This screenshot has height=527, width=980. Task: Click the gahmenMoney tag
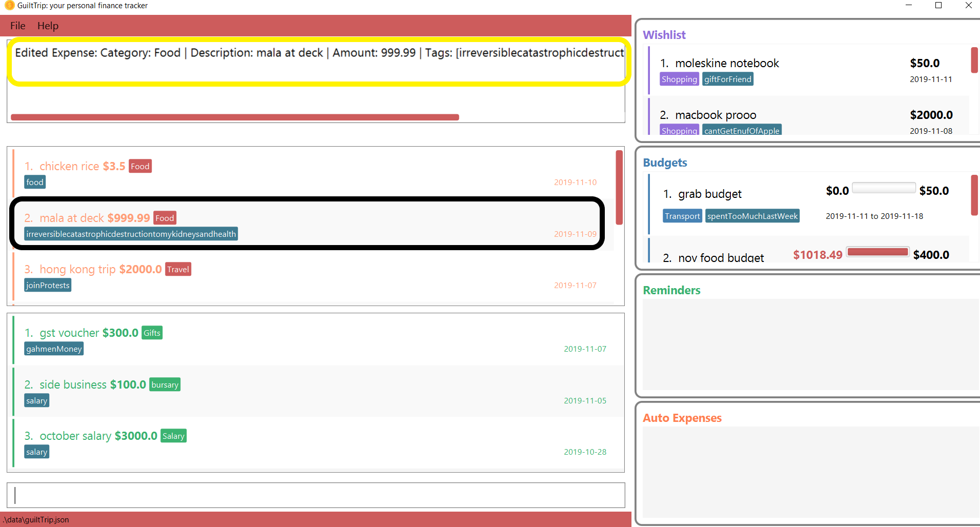(54, 349)
